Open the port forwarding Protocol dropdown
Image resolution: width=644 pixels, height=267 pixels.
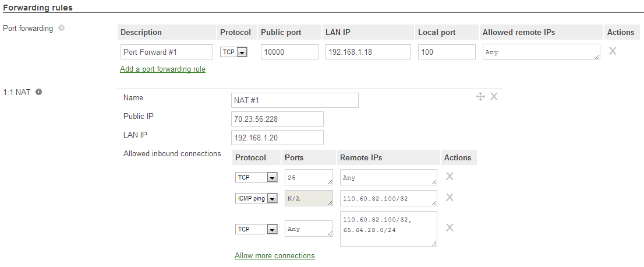click(x=233, y=52)
